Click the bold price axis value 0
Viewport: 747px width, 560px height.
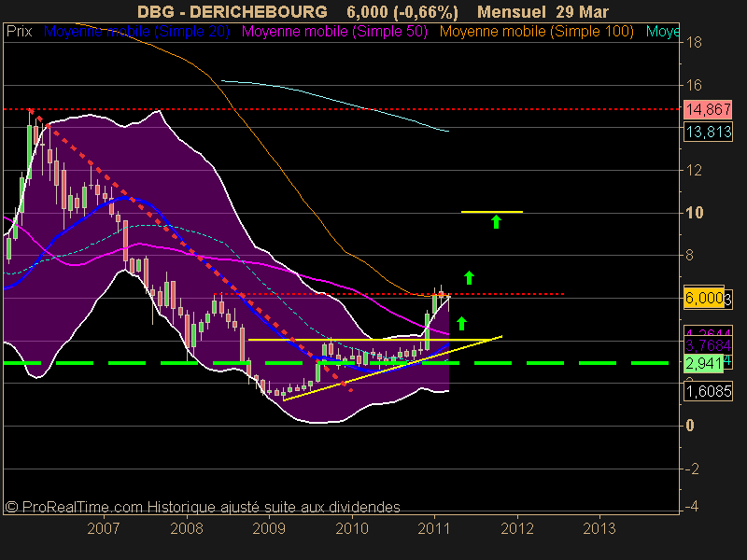tap(690, 426)
